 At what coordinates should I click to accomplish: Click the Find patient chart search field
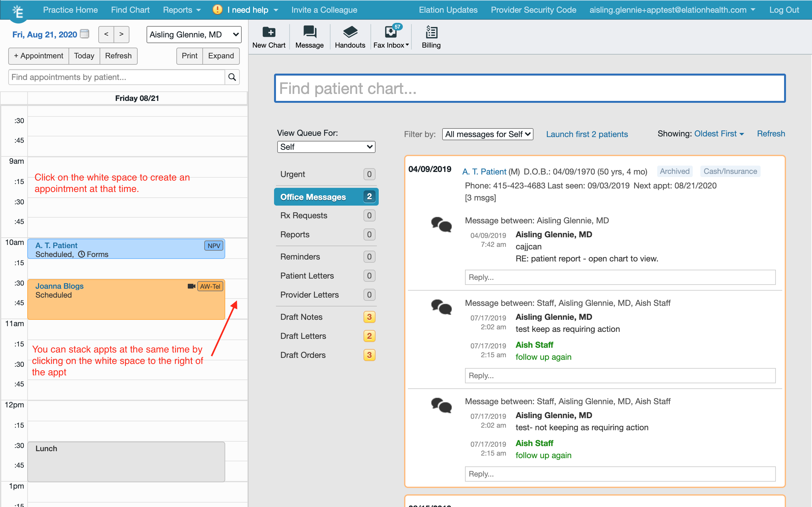pyautogui.click(x=529, y=88)
